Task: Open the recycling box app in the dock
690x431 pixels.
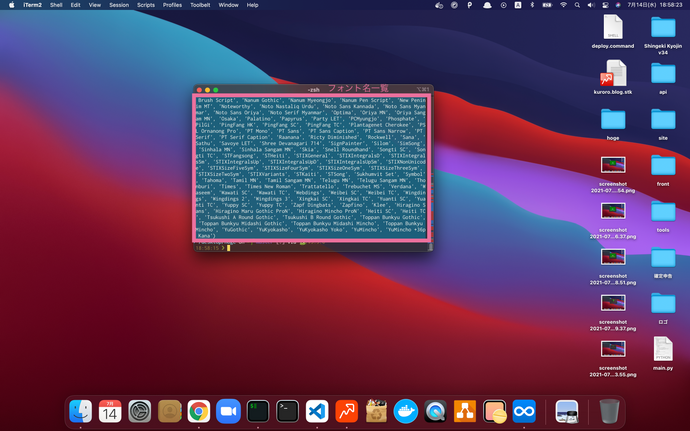Action: (x=376, y=411)
